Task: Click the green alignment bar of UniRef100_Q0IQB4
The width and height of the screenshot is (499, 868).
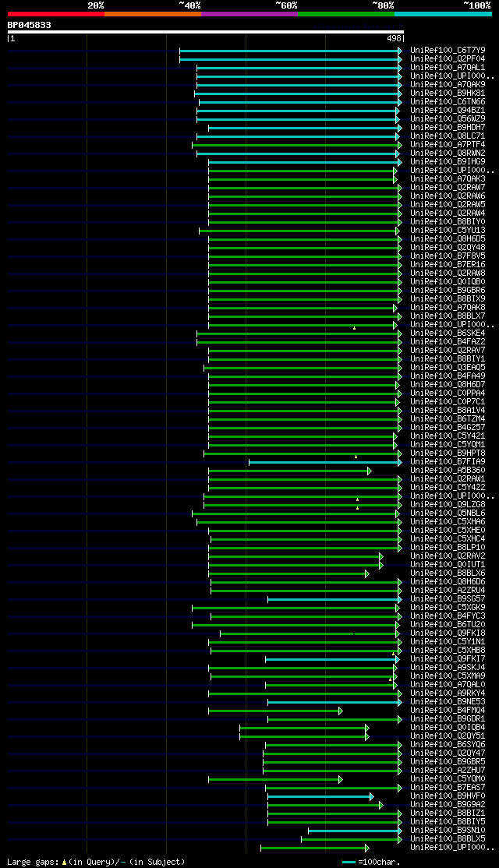Action: (x=304, y=728)
